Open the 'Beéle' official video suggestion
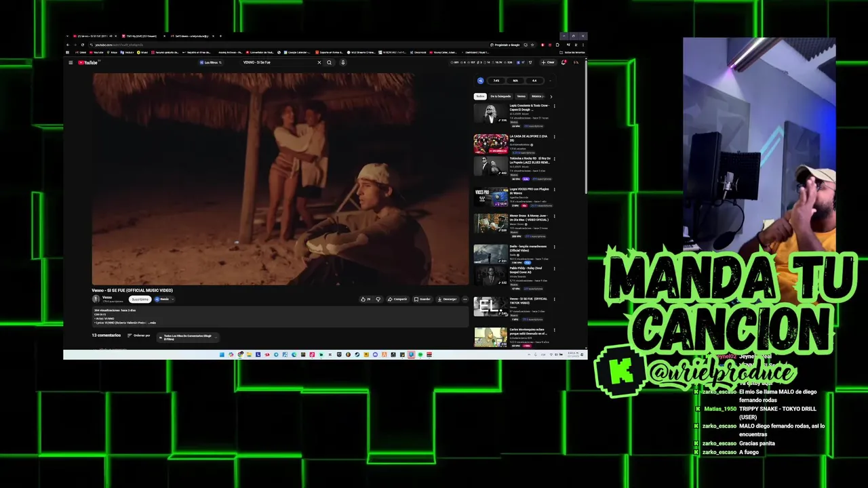The width and height of the screenshot is (868, 488). tap(491, 253)
